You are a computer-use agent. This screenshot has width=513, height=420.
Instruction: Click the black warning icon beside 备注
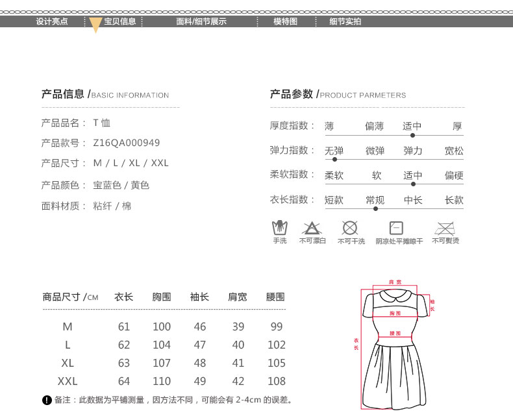[x=46, y=400]
